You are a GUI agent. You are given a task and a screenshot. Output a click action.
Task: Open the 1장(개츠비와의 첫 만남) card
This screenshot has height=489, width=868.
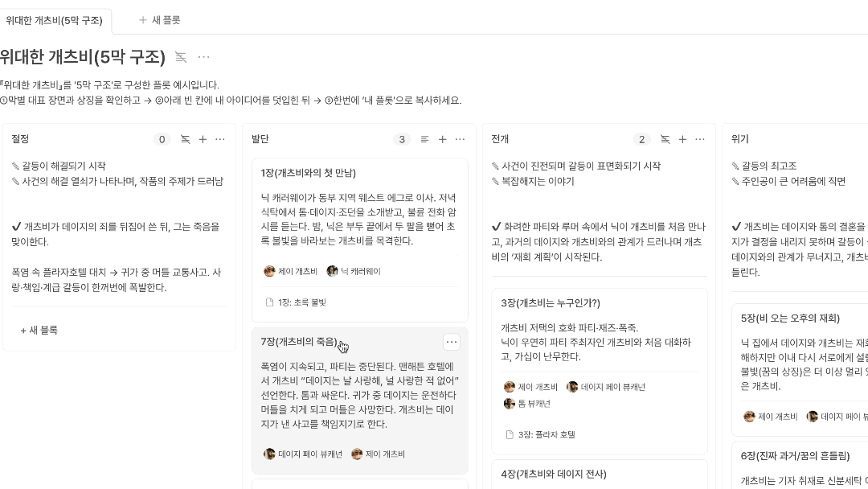(360, 240)
